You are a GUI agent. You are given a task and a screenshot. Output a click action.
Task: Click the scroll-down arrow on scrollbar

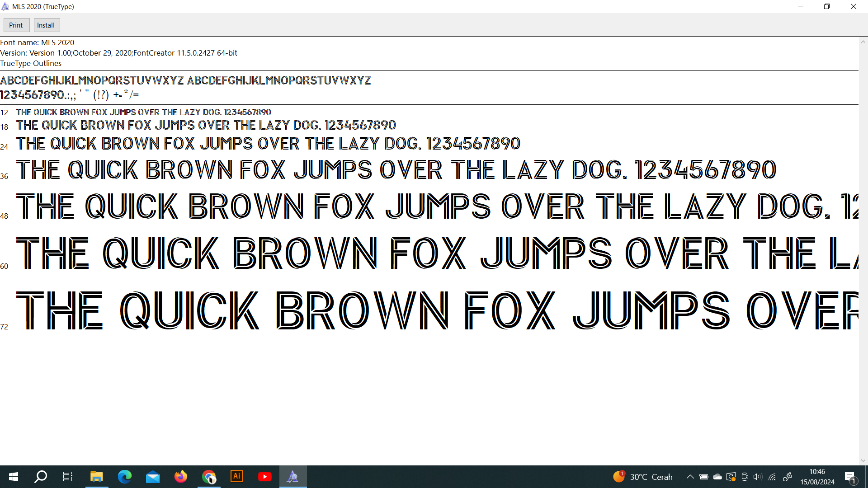tap(863, 460)
